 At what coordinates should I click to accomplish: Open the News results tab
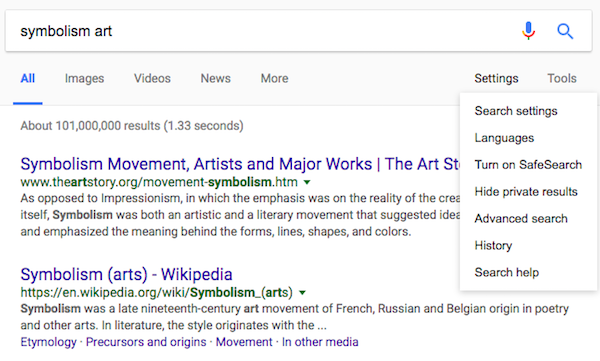[x=215, y=78]
